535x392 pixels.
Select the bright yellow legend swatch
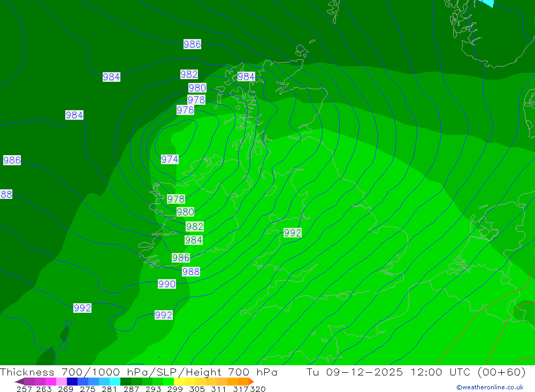click(x=179, y=381)
